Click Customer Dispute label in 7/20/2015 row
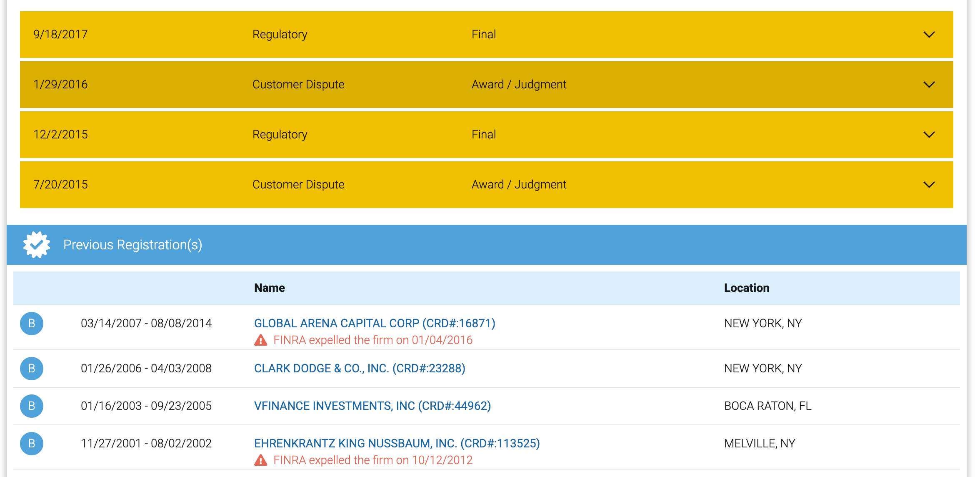 pos(298,185)
